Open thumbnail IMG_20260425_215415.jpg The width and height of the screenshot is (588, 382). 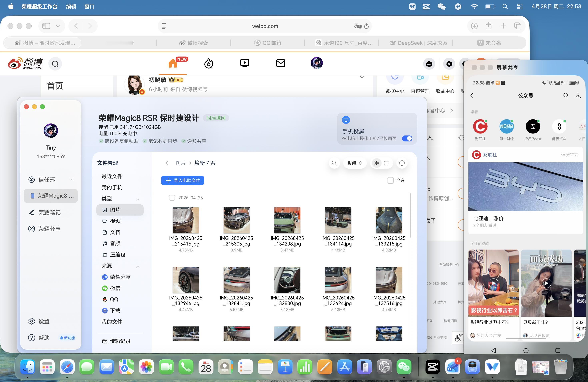pos(186,220)
